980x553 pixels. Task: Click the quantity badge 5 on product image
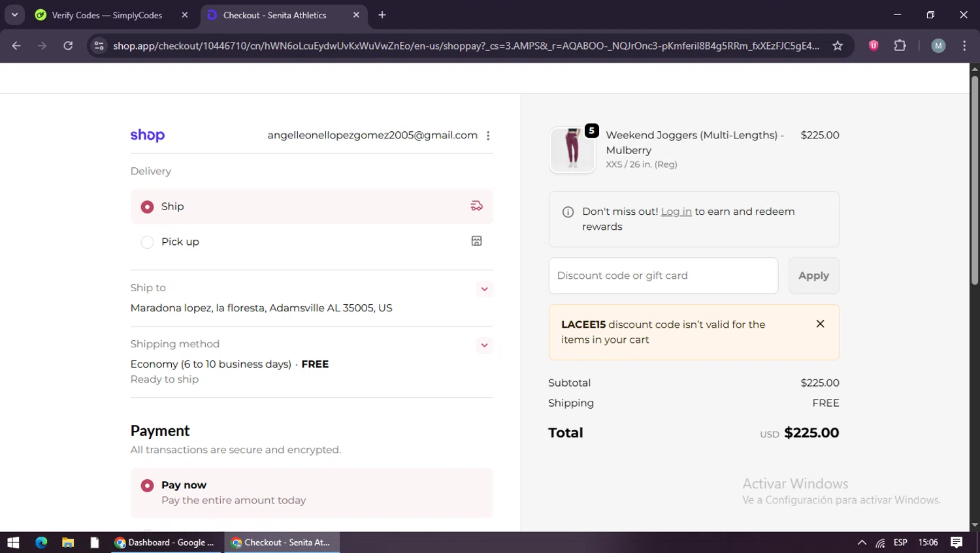(591, 131)
